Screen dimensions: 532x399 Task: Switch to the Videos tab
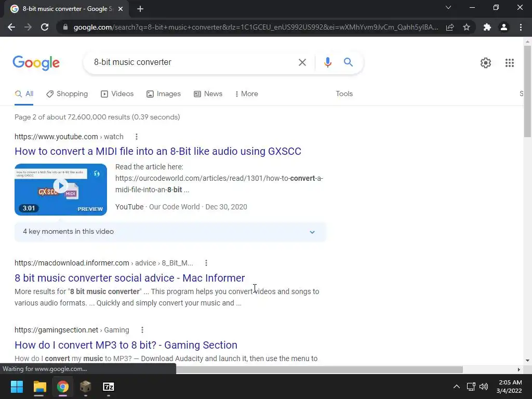tap(117, 94)
